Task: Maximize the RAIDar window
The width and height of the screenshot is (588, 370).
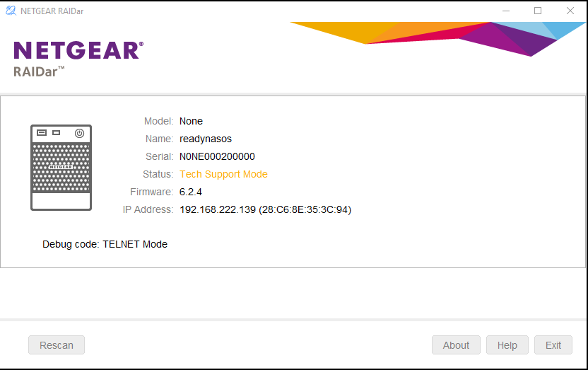Action: [538, 11]
